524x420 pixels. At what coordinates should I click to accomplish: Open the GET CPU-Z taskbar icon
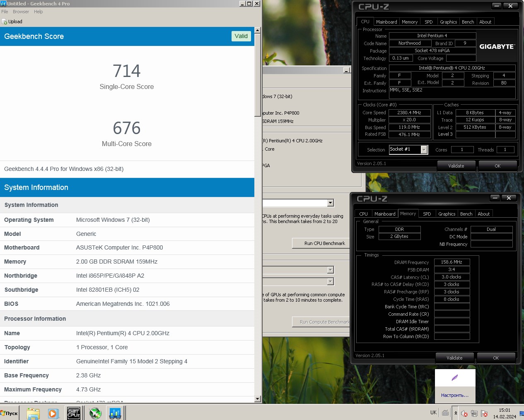point(74,413)
